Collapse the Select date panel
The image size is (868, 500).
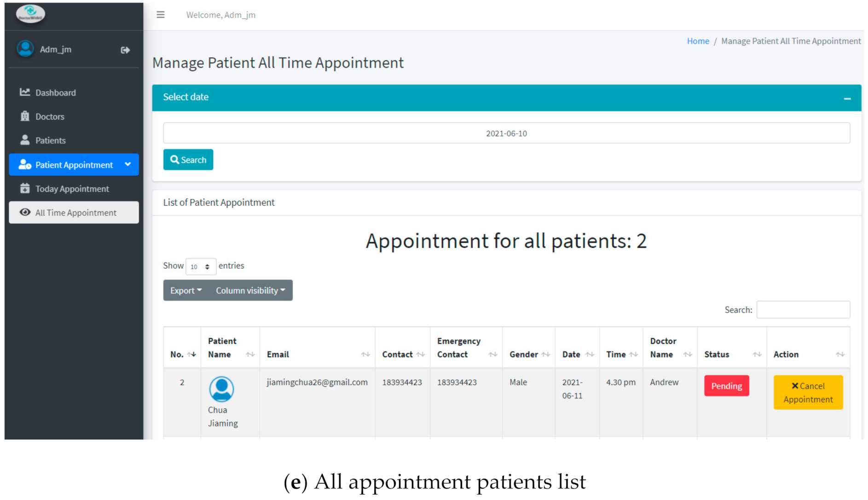pos(847,99)
